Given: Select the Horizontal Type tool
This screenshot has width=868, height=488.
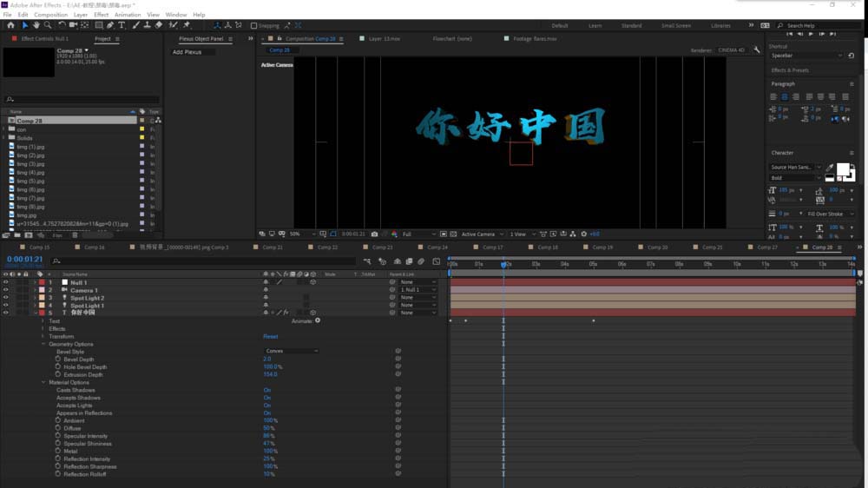Looking at the screenshot, I should click(121, 25).
